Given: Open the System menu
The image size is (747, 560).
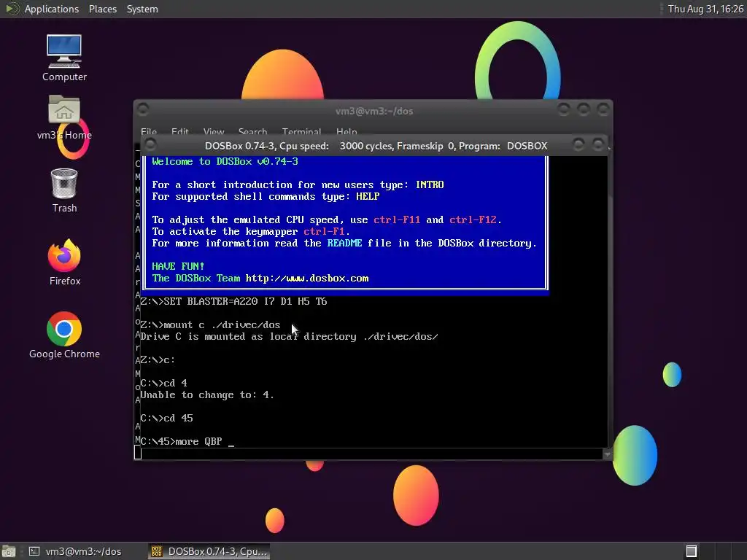Looking at the screenshot, I should click(142, 9).
